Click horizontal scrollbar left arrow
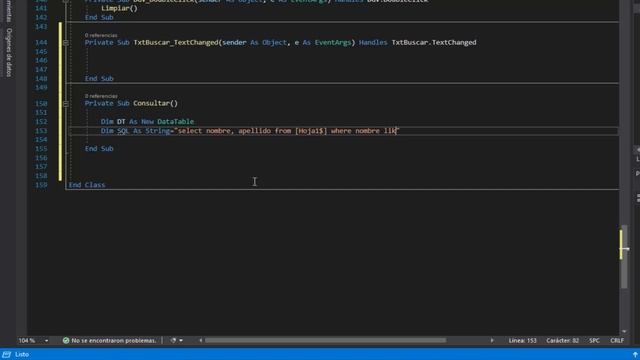Viewport: 640px width, 360px height. [x=200, y=340]
